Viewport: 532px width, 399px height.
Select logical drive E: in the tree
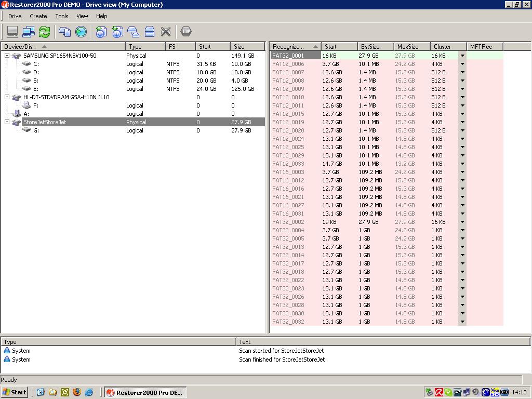pyautogui.click(x=36, y=89)
